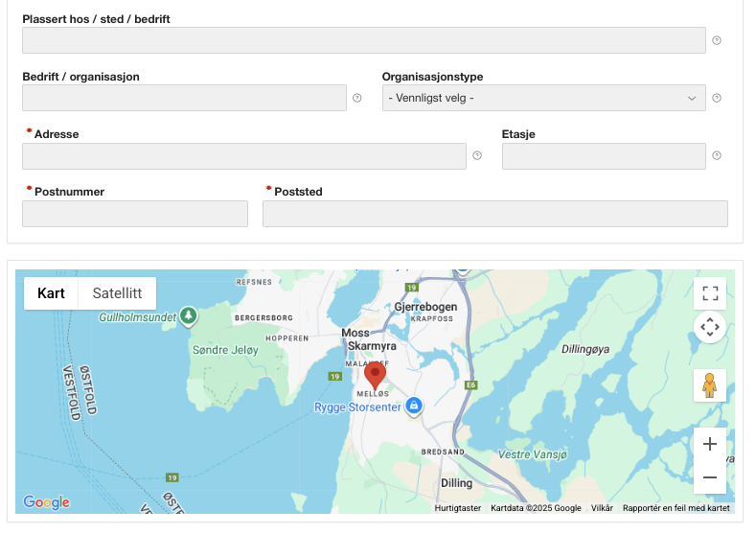Click the Rygge Storsenter shopping marker
Image resolution: width=756 pixels, height=534 pixels.
coord(414,406)
